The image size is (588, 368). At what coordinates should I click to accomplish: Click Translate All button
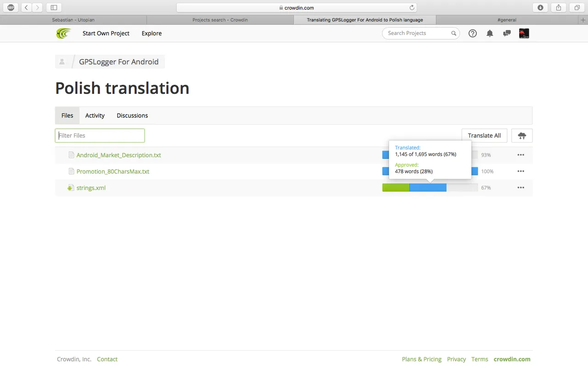pyautogui.click(x=484, y=136)
